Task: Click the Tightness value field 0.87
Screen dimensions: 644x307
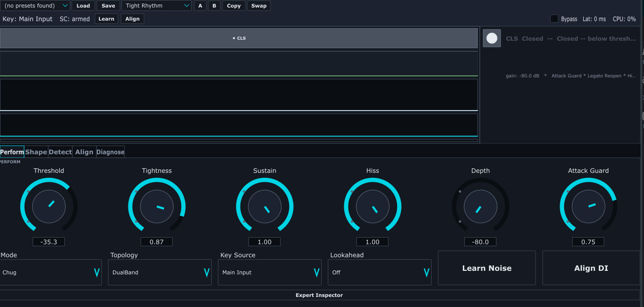Action: click(x=157, y=242)
